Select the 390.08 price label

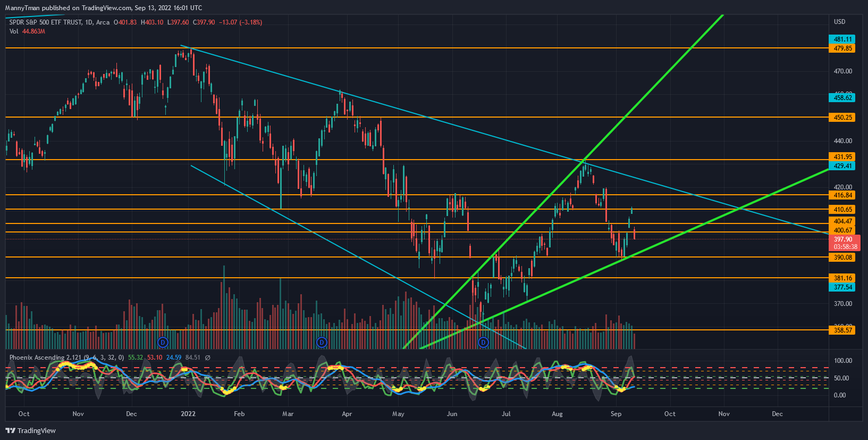point(842,258)
